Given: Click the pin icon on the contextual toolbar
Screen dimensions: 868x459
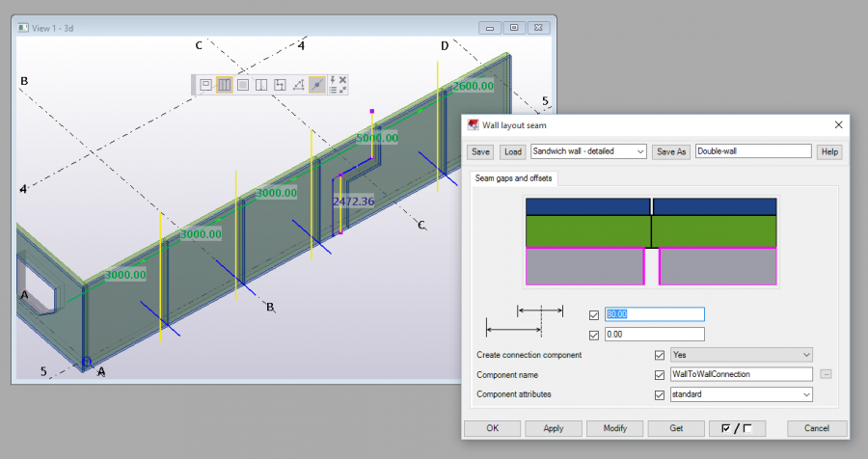Looking at the screenshot, I should [333, 80].
